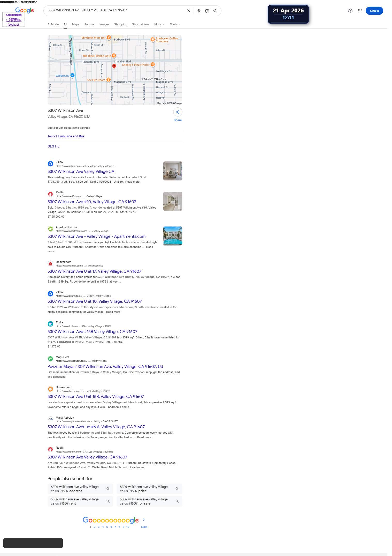The image size is (392, 556).
Task: Open Zillow result 5307 Wilkinson Ave Valley Village CA
Action: 81,172
